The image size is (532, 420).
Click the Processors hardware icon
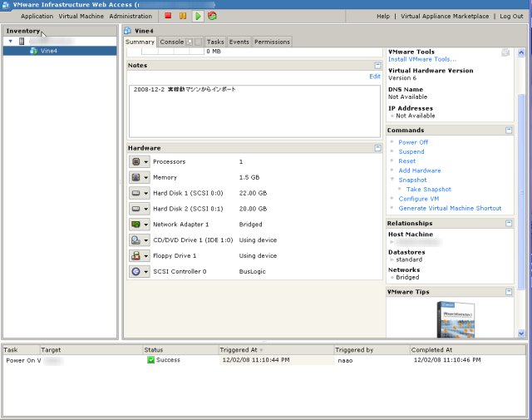tap(135, 161)
